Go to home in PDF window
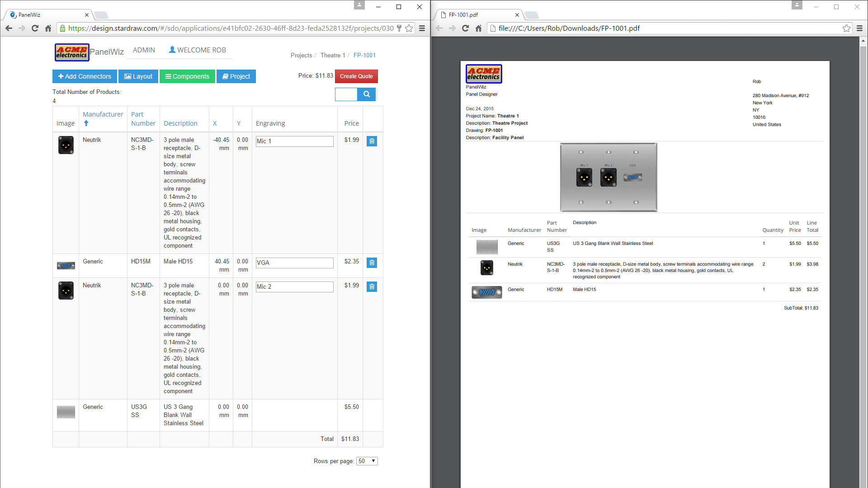This screenshot has height=488, width=868. [479, 28]
